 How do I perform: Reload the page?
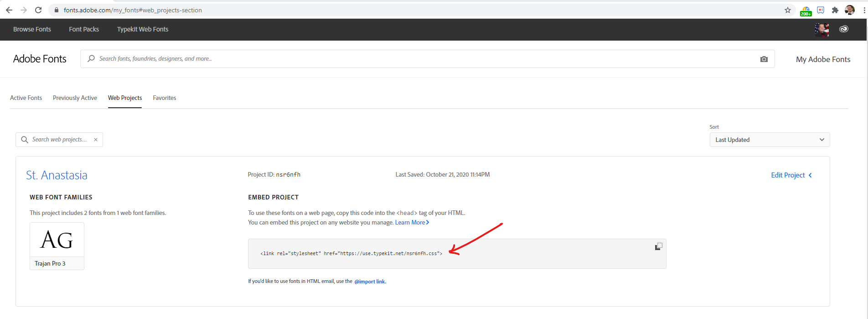click(x=38, y=10)
